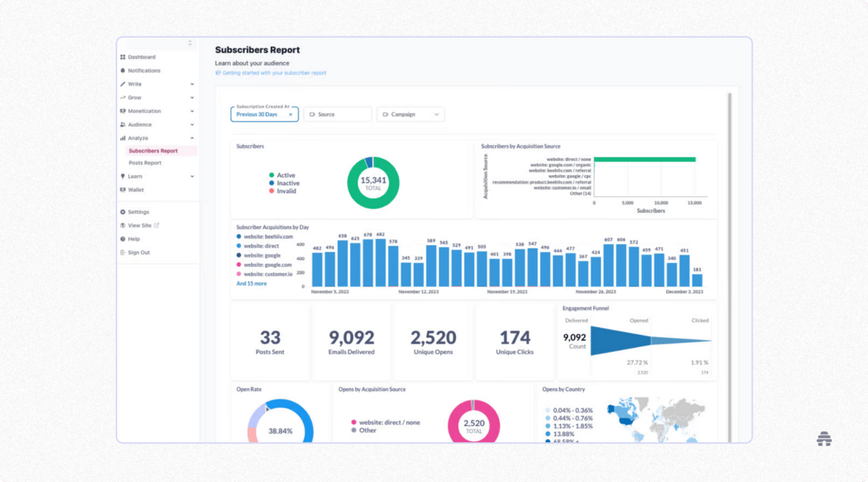Select Subscribers Report in the sidebar
868x482 pixels.
tap(153, 150)
